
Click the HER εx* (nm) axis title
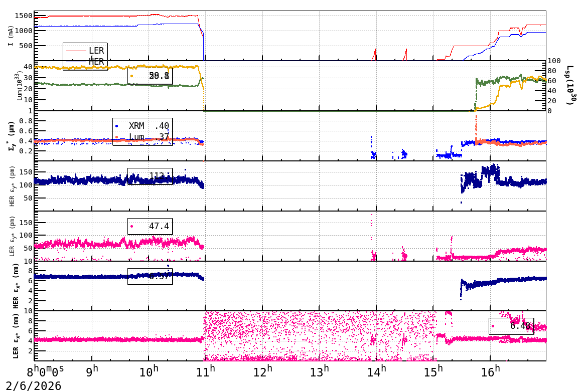pyautogui.click(x=16, y=286)
